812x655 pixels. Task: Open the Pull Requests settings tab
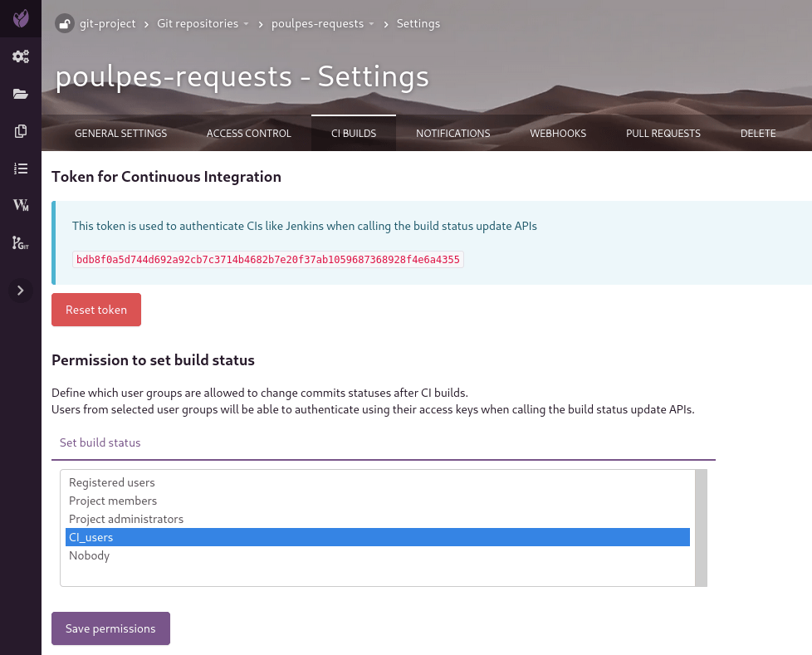click(663, 133)
